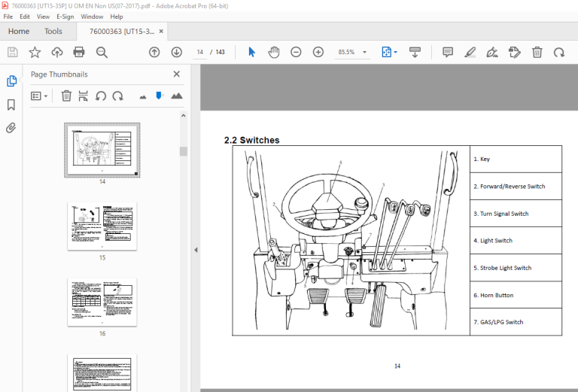578x392 pixels.
Task: Delete selected page thumbnail trash icon
Action: tap(66, 96)
